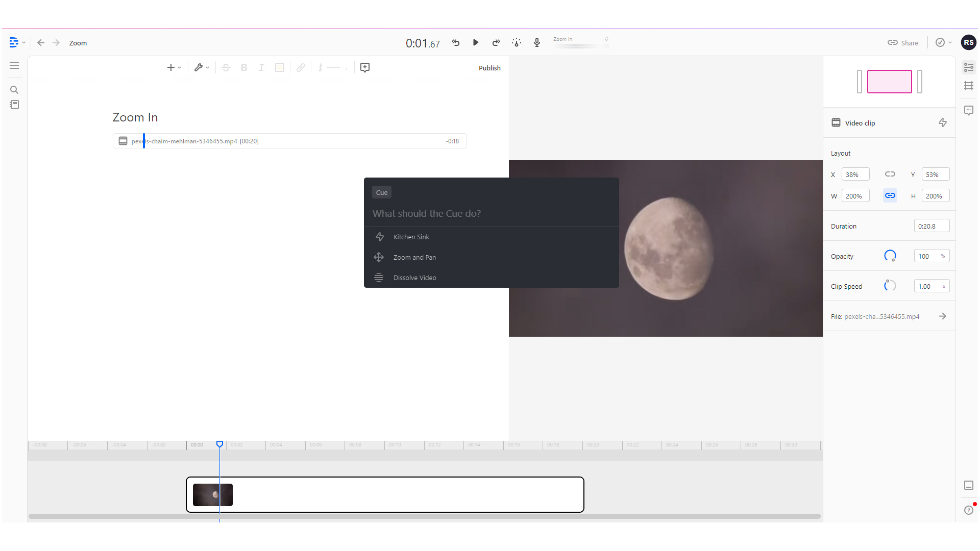The width and height of the screenshot is (980, 551).
Task: Click the link icon between W and H fields
Action: [890, 195]
